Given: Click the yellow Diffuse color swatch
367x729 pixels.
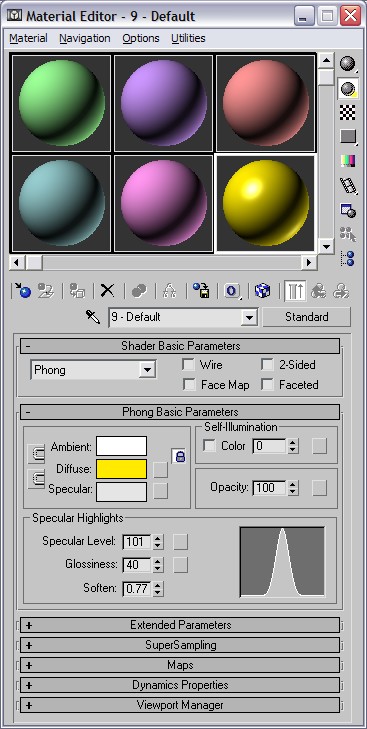Looking at the screenshot, I should point(121,469).
